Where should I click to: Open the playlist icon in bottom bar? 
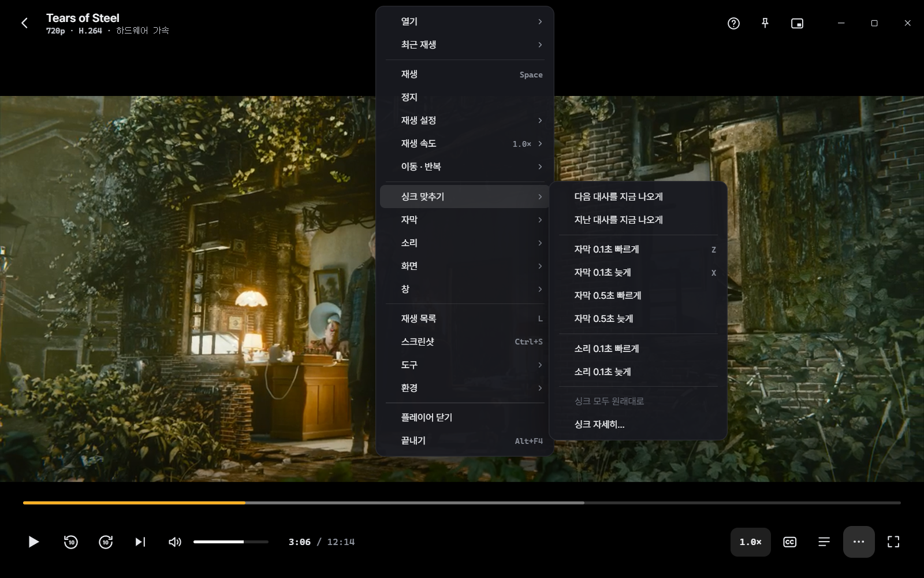(824, 542)
